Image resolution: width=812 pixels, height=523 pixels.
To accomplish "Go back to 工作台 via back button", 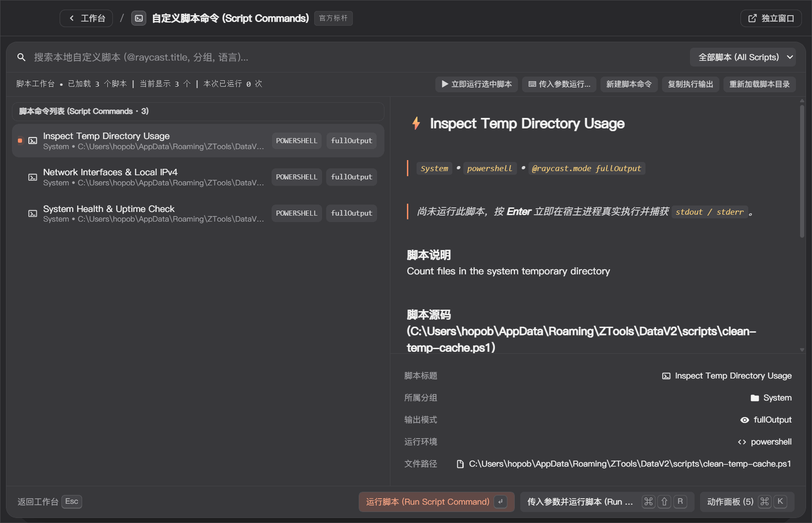I will (86, 18).
